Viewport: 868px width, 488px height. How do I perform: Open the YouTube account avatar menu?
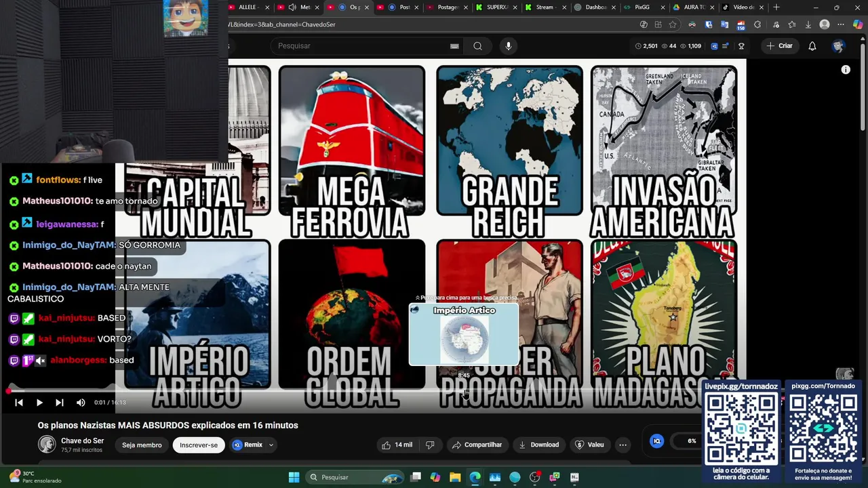pyautogui.click(x=838, y=45)
